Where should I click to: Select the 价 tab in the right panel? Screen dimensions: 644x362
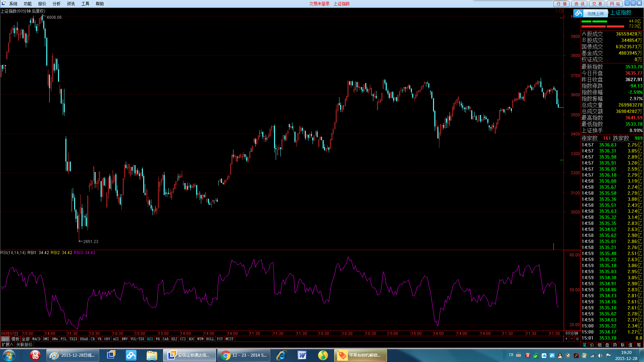click(592, 345)
